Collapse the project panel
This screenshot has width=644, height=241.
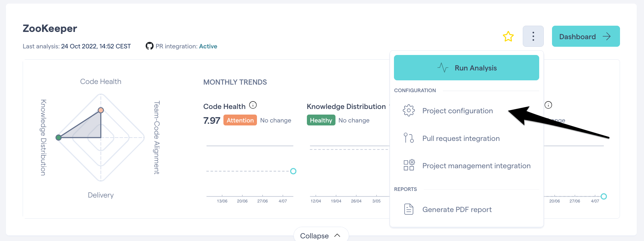tap(321, 235)
